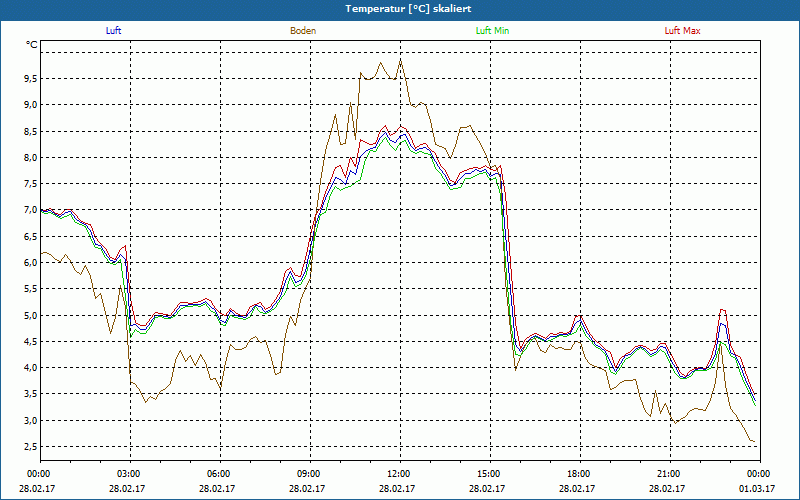Viewport: 800px width, 500px height.
Task: Click the 03:00 time axis label
Action: (129, 473)
